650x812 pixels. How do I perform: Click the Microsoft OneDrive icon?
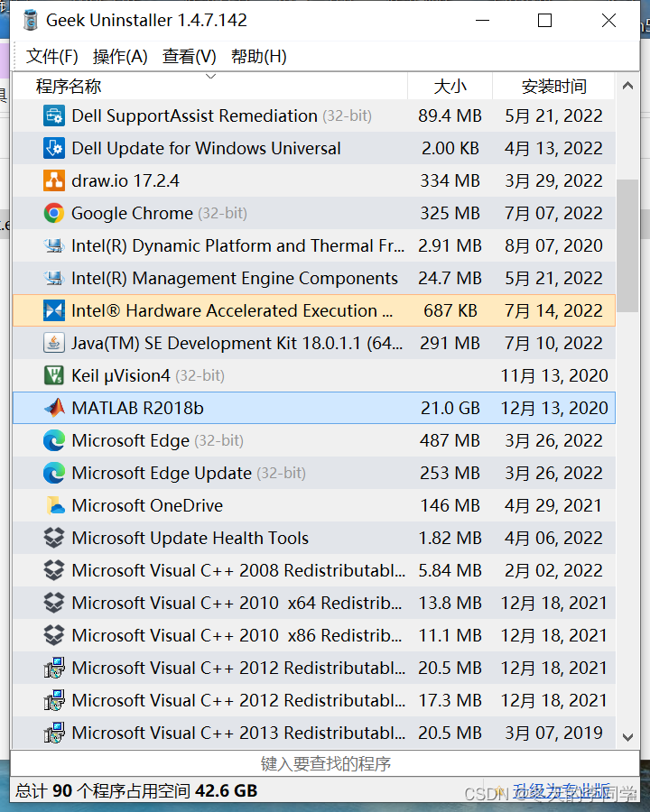tap(54, 505)
